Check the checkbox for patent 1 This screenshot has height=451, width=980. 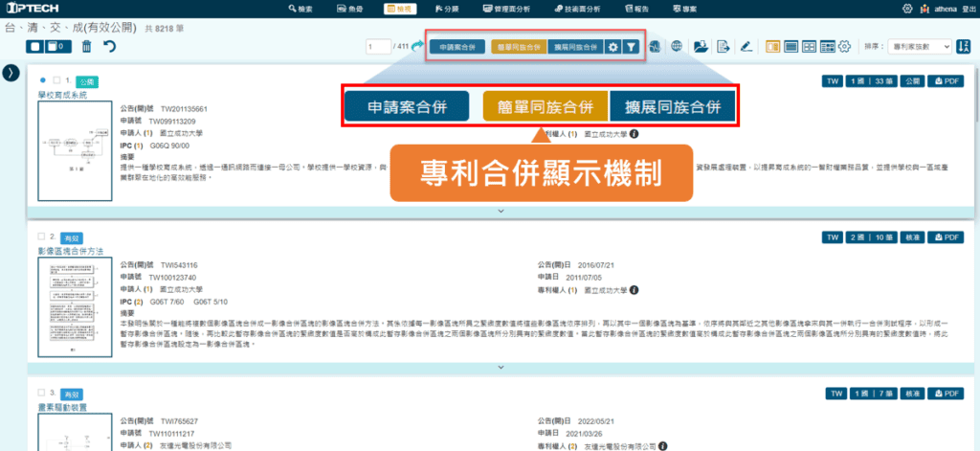point(56,80)
